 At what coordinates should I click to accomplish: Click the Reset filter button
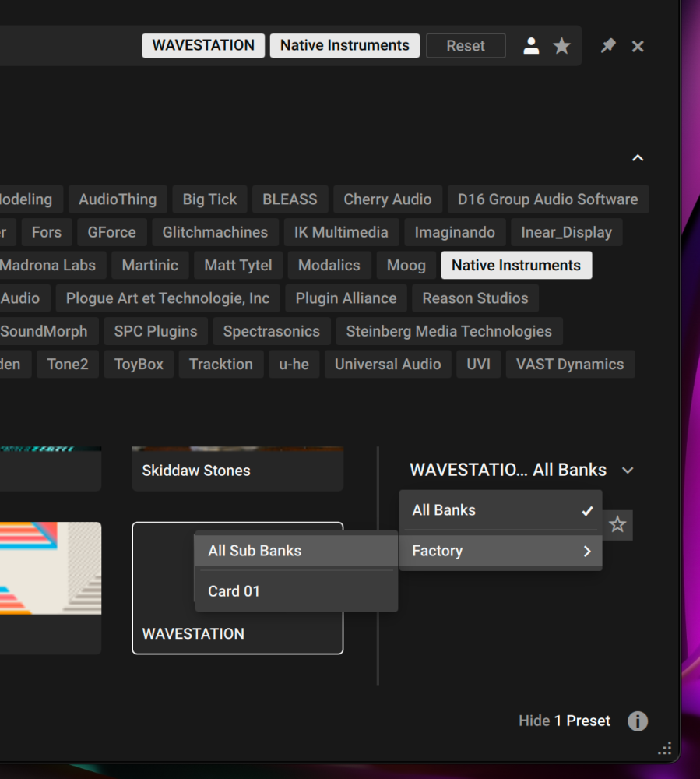(x=466, y=46)
